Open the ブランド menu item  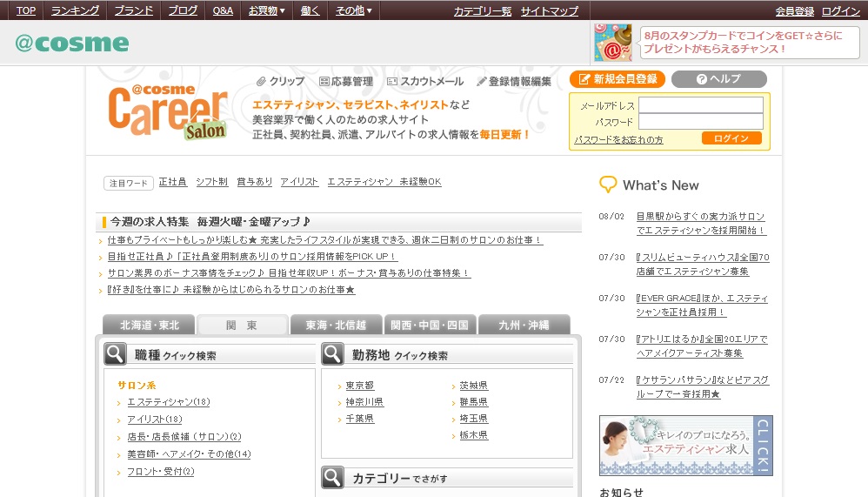[x=134, y=10]
